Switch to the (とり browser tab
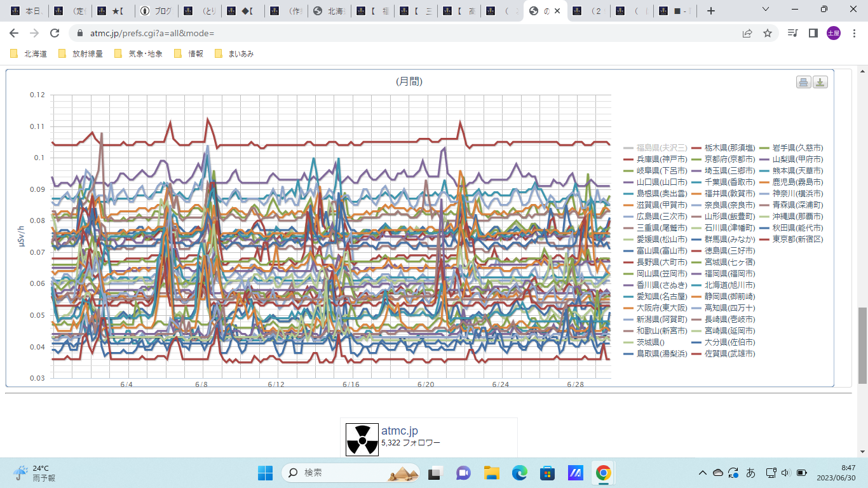This screenshot has width=868, height=488. (199, 11)
